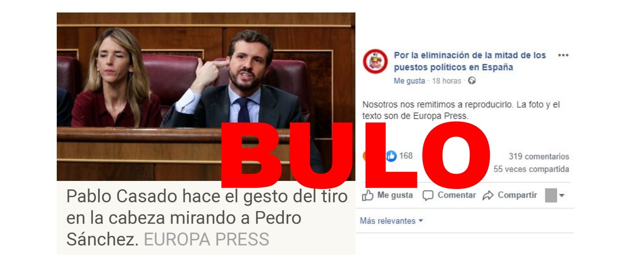644x272 pixels.
Task: View the 319 comentarios
Action: pos(539,156)
